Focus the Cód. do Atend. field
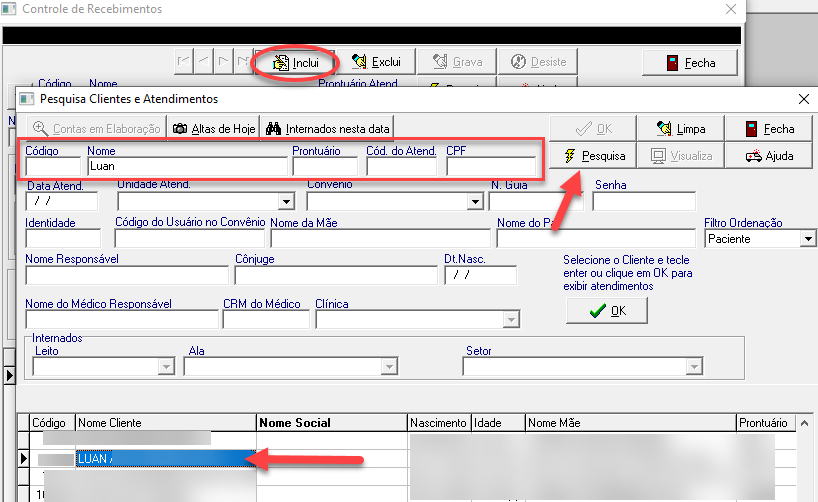The image size is (818, 502). (402, 166)
